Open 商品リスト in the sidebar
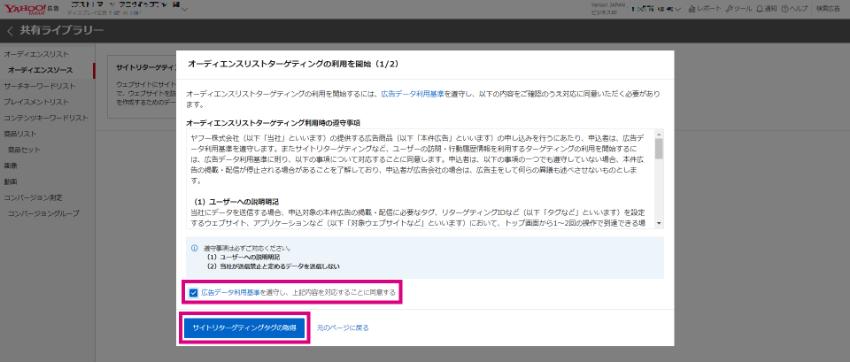Screen dimensions: 850x363 click(x=20, y=133)
